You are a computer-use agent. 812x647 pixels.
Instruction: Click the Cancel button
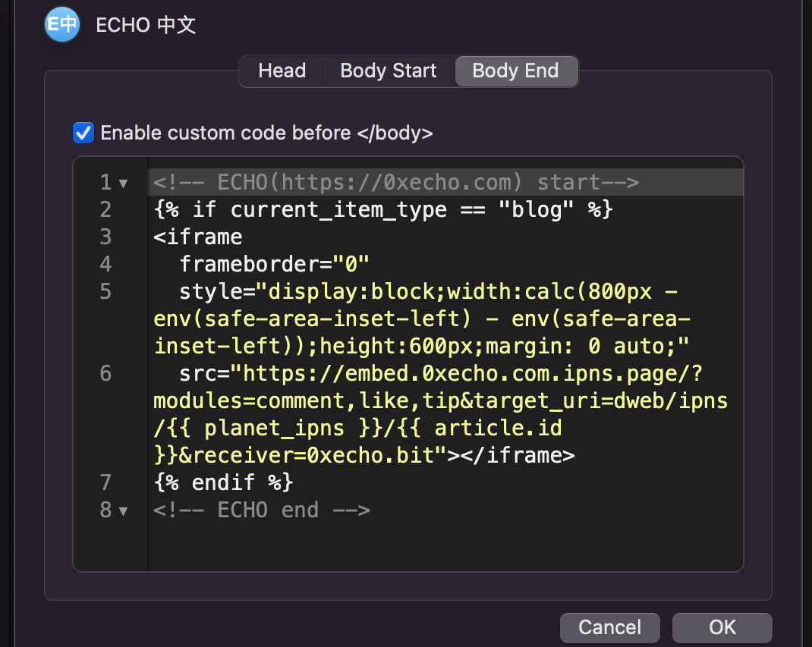coord(610,627)
